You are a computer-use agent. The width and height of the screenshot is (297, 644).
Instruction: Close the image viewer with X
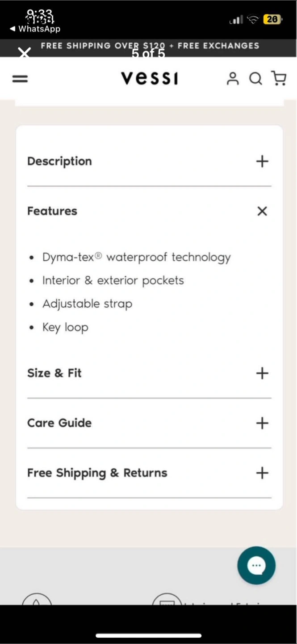click(25, 54)
